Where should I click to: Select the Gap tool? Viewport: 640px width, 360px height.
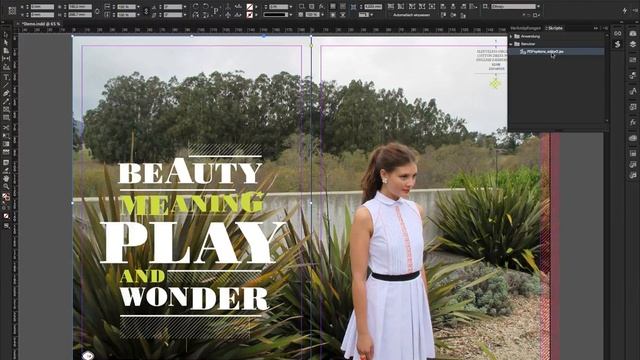coord(6,59)
